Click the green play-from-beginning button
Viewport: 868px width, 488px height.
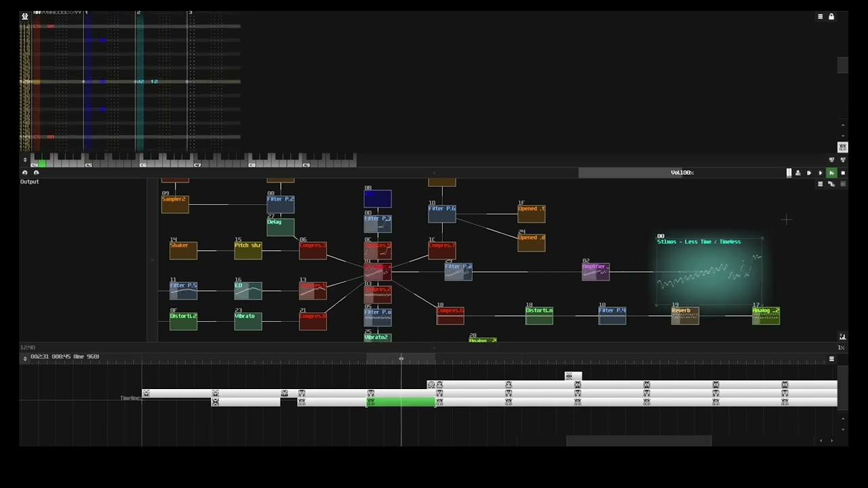[831, 173]
